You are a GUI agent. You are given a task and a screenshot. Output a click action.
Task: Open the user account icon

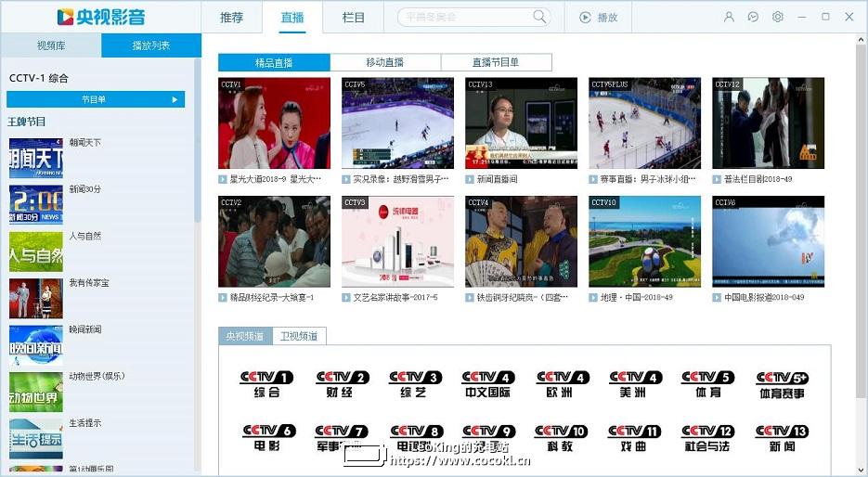point(729,17)
